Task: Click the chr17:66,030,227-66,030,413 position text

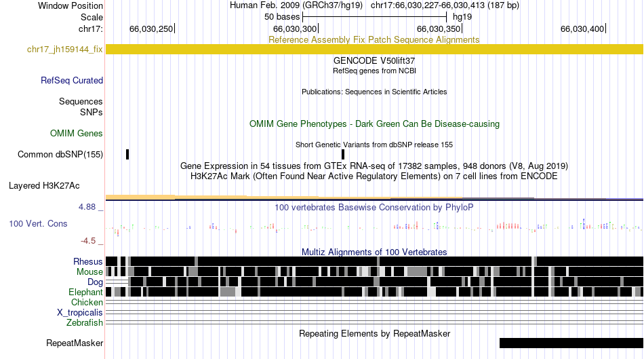Action: (x=445, y=5)
